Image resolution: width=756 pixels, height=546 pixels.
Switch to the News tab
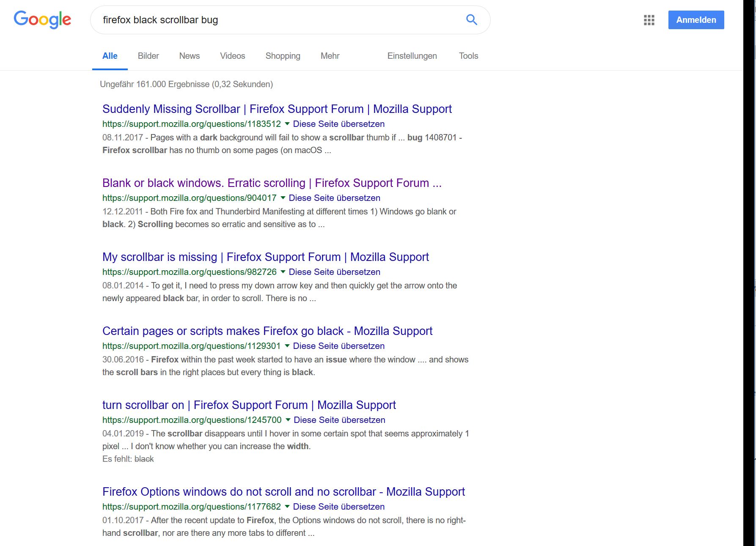pos(189,56)
